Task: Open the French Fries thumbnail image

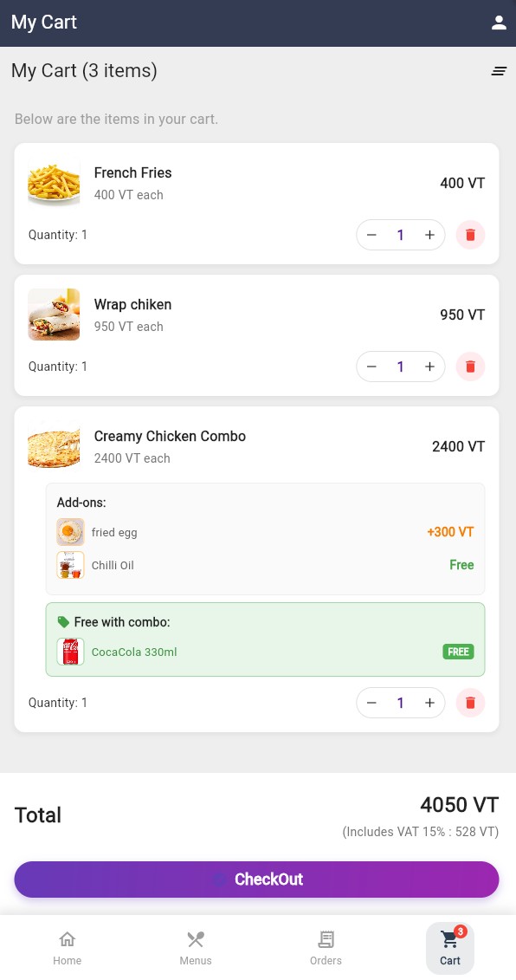Action: tap(54, 183)
